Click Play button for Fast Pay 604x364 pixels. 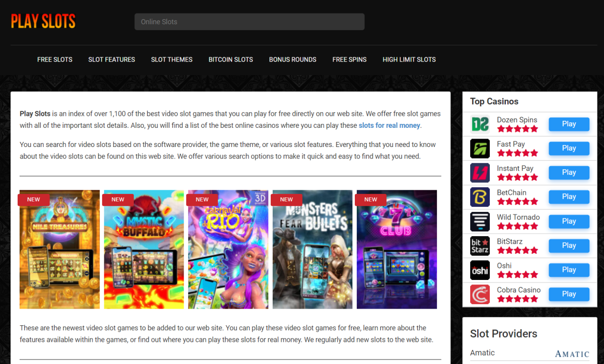tap(569, 148)
